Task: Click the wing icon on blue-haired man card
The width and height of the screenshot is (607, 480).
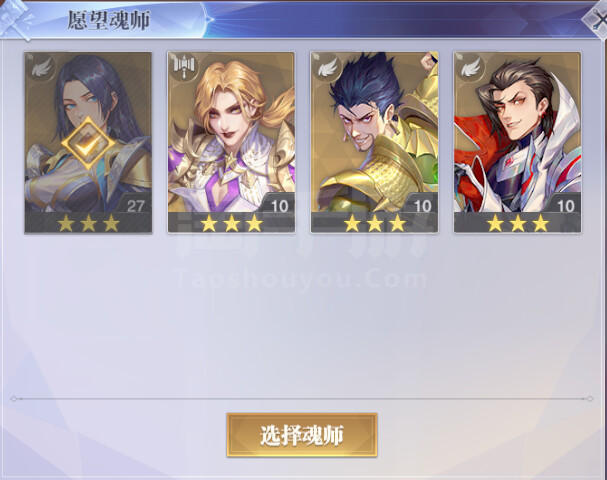Action: pos(327,68)
